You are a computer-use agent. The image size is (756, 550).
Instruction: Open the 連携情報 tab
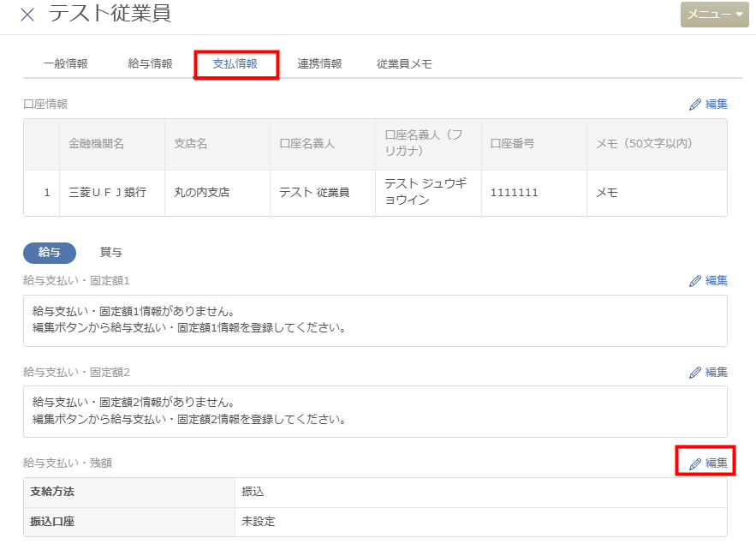tap(319, 63)
